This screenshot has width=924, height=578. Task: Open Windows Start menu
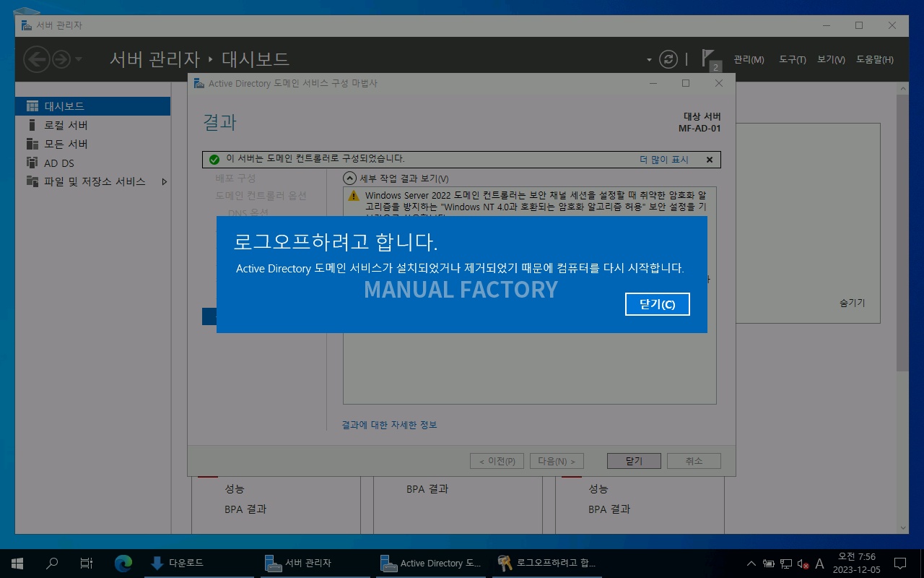(x=17, y=563)
